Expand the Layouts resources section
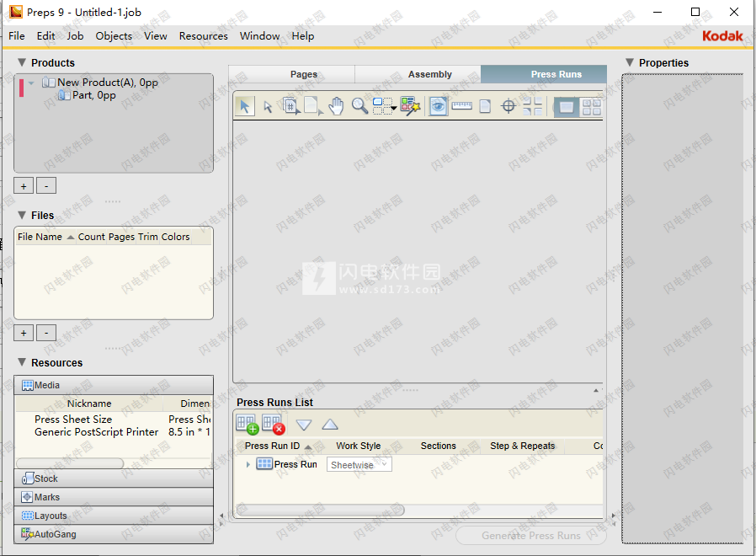 [114, 516]
